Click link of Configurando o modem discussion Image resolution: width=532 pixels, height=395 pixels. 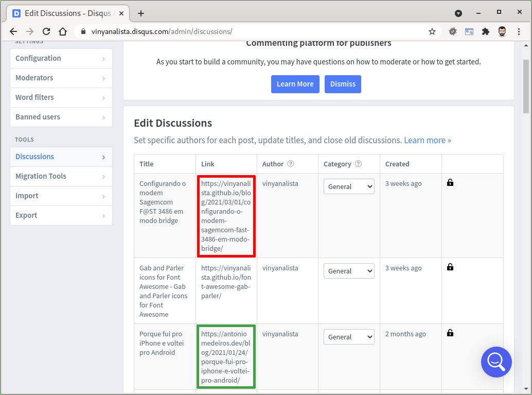click(x=226, y=216)
